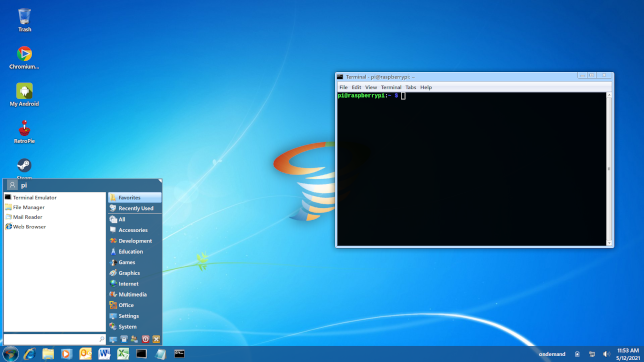
Task: Open the Internet Explorer style taskbar browser icon
Action: point(30,354)
